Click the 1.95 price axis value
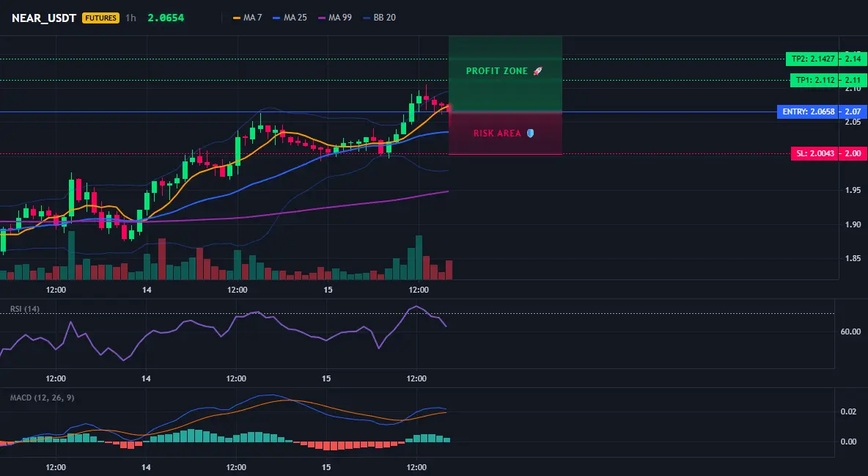The height and width of the screenshot is (476, 868). [x=853, y=190]
